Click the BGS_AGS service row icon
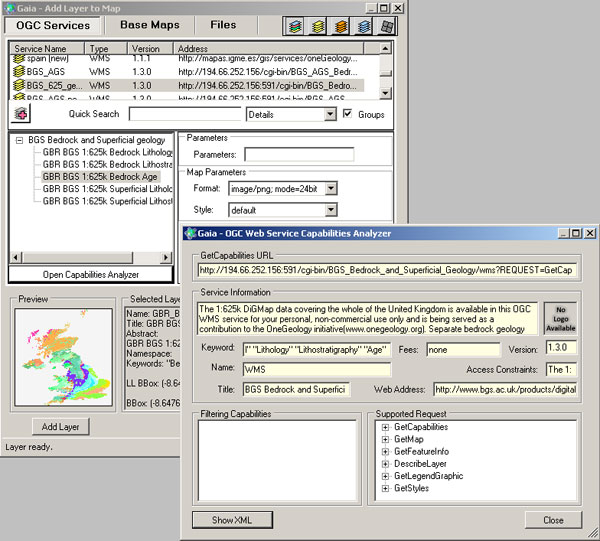The width and height of the screenshot is (600, 541). (x=19, y=72)
